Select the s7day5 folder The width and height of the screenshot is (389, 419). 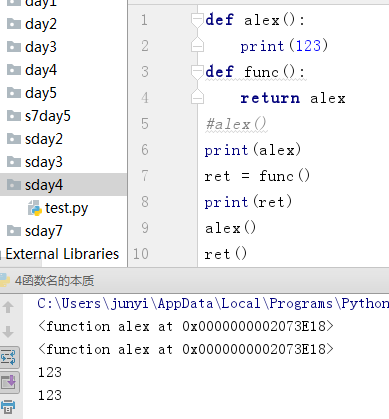point(48,116)
